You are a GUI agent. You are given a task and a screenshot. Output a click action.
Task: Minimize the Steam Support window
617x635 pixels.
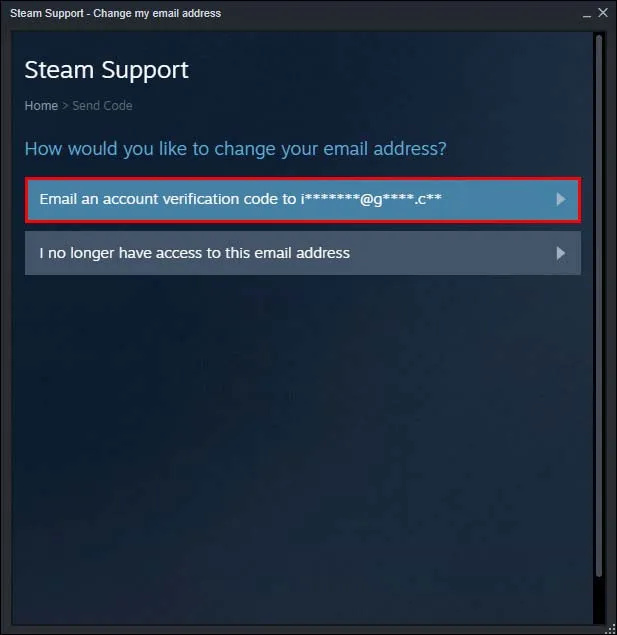click(x=587, y=15)
